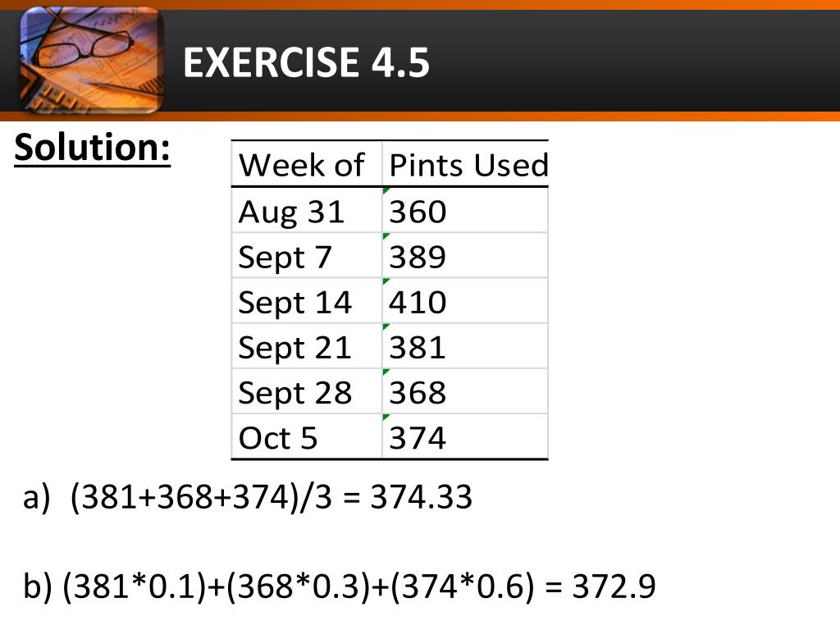Select the Oct 5 cell
The width and height of the screenshot is (840, 630).
(x=307, y=436)
